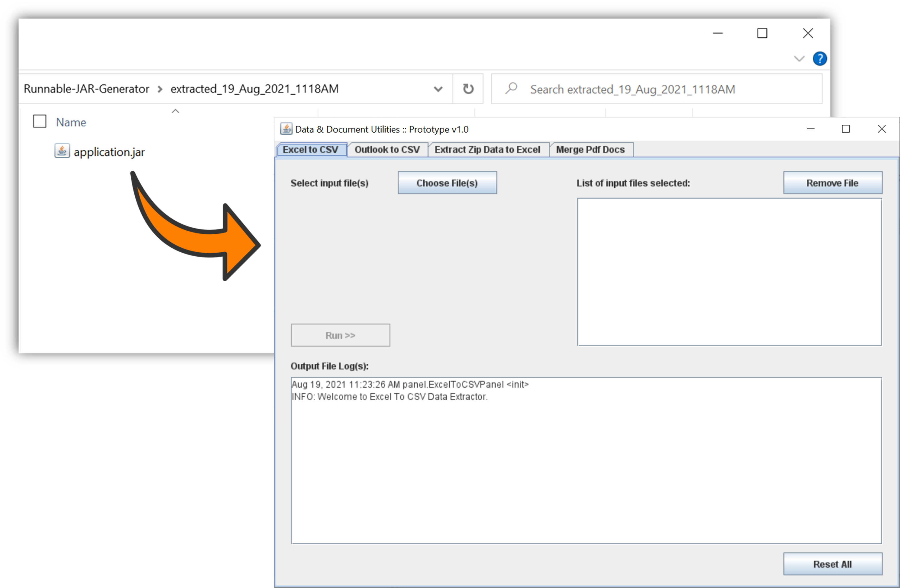Click the refresh icon beside address bar
The width and height of the screenshot is (900, 588).
coord(468,89)
